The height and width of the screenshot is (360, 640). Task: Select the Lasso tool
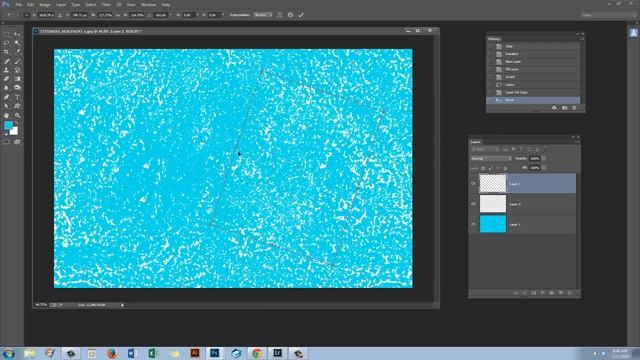pyautogui.click(x=6, y=43)
